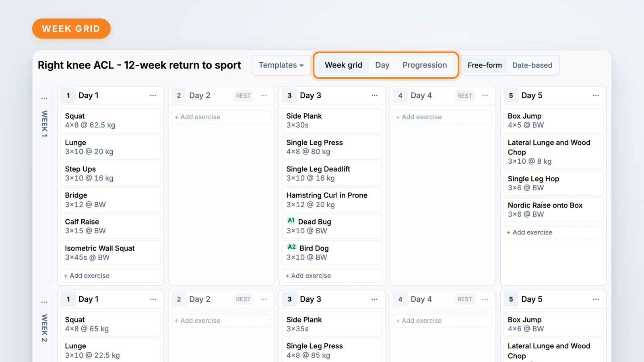
Task: Edit the plan title Right knee ACL
Action: tap(139, 65)
